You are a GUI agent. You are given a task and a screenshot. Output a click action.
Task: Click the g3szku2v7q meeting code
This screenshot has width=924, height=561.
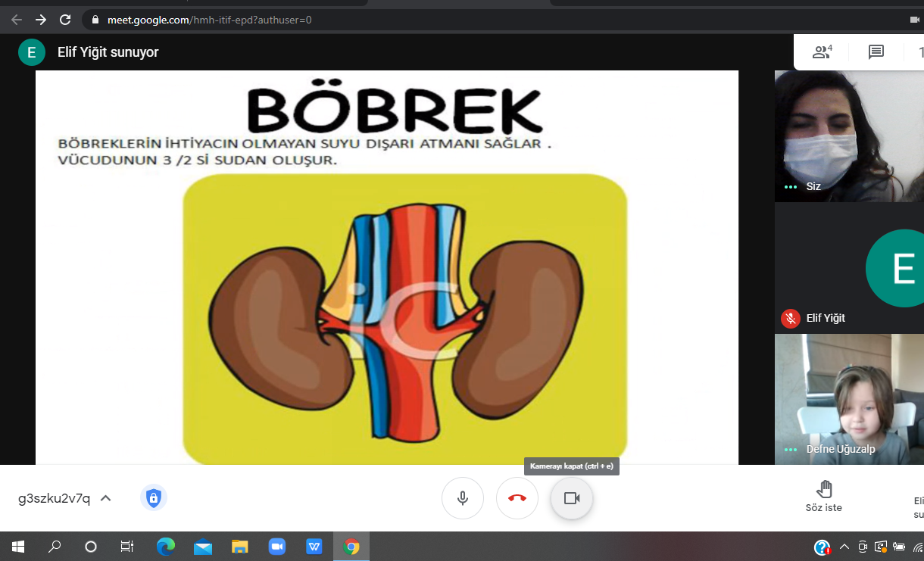pos(54,498)
